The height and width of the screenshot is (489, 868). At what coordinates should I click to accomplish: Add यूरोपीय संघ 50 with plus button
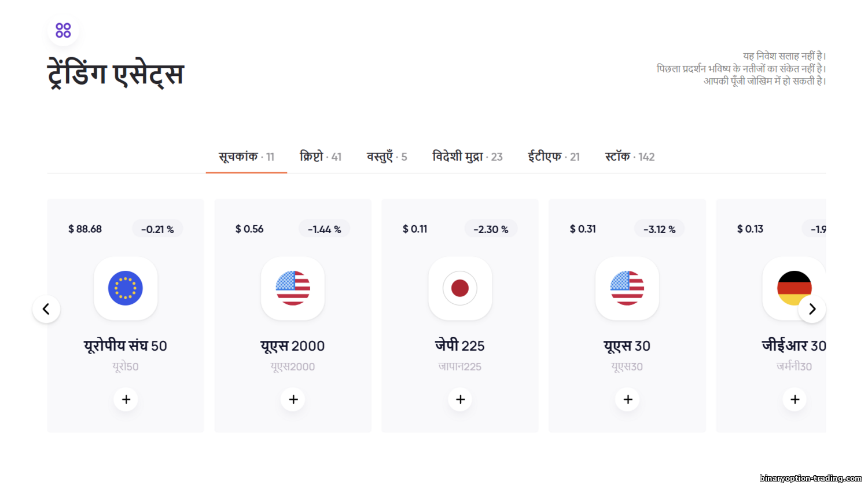coord(126,399)
